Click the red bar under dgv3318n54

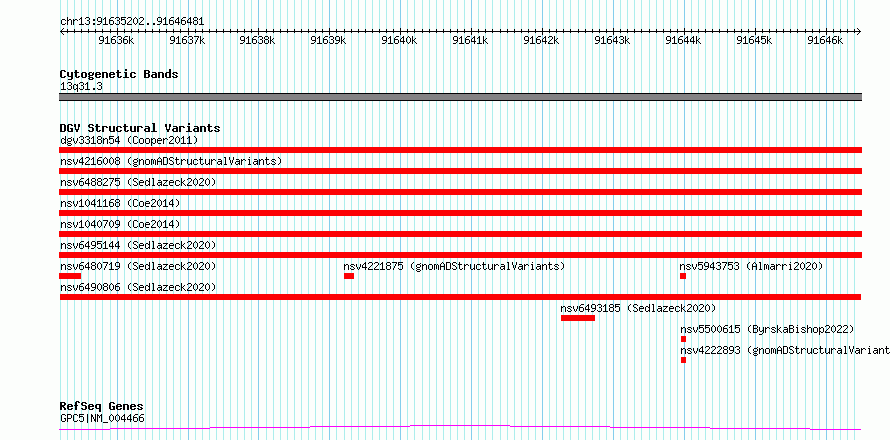click(460, 150)
